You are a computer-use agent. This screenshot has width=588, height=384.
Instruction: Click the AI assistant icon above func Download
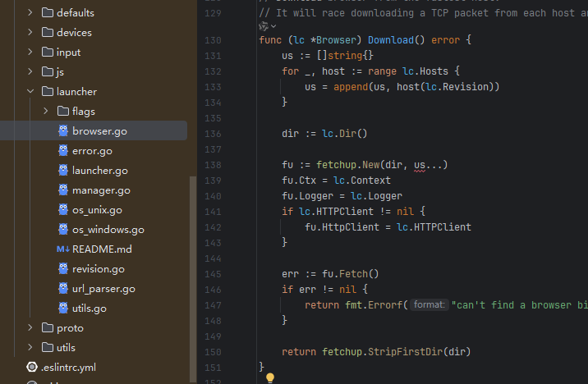[264, 26]
